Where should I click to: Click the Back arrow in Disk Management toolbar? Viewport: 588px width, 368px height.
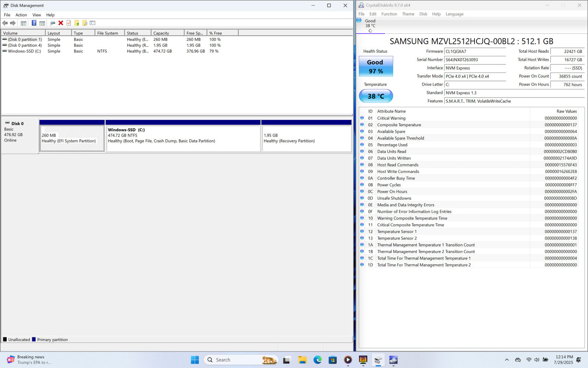[x=5, y=23]
